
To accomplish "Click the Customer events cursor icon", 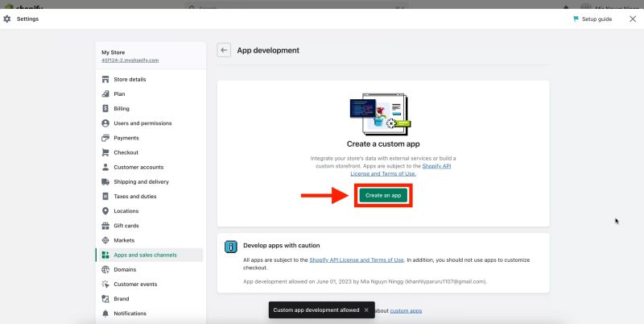I will pyautogui.click(x=105, y=285).
